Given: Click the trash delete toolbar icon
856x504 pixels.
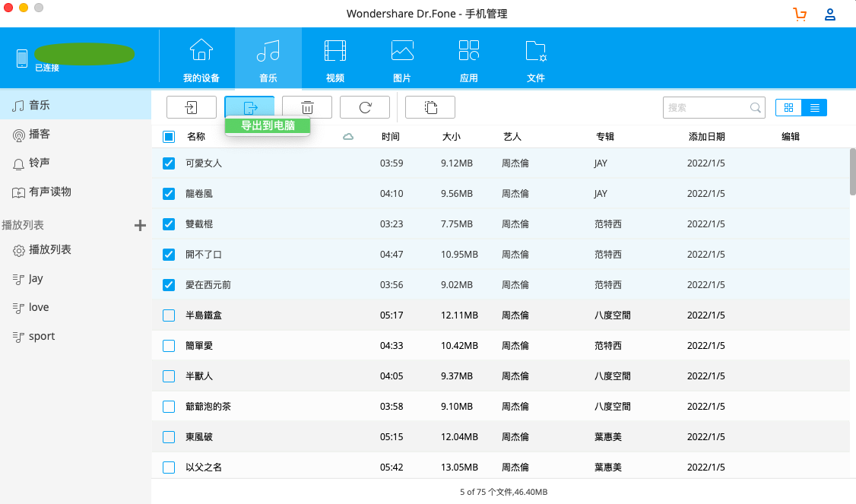Looking at the screenshot, I should point(307,107).
